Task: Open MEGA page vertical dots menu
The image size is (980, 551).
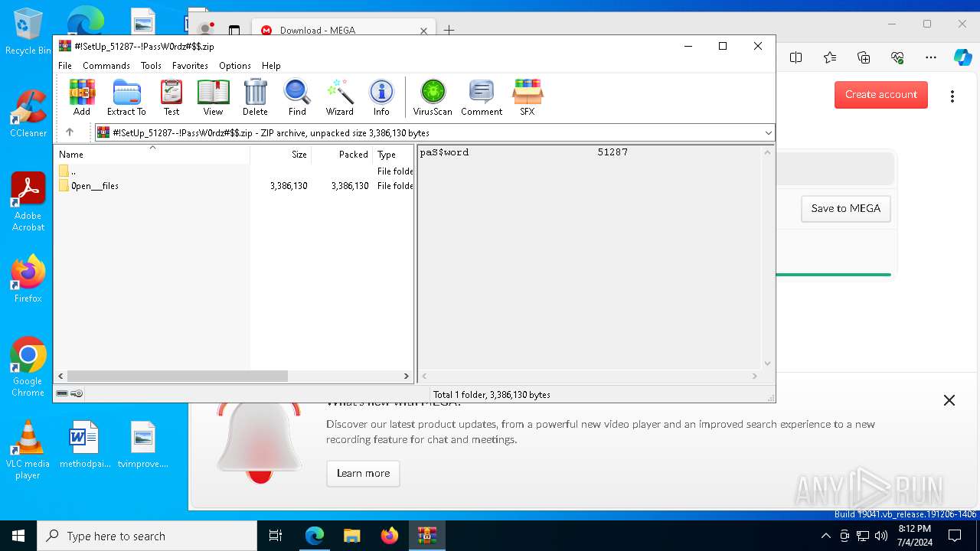Action: [952, 96]
